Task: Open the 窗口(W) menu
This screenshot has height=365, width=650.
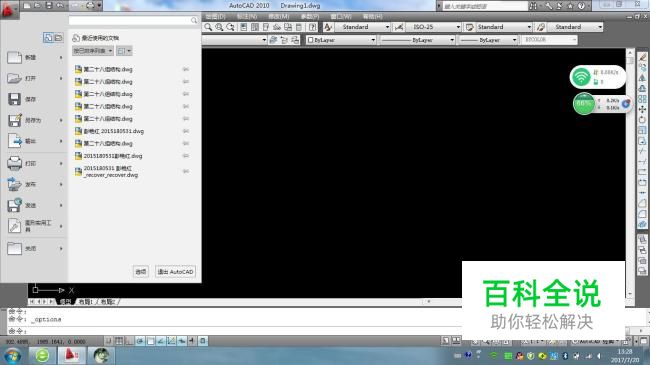Action: [x=341, y=17]
